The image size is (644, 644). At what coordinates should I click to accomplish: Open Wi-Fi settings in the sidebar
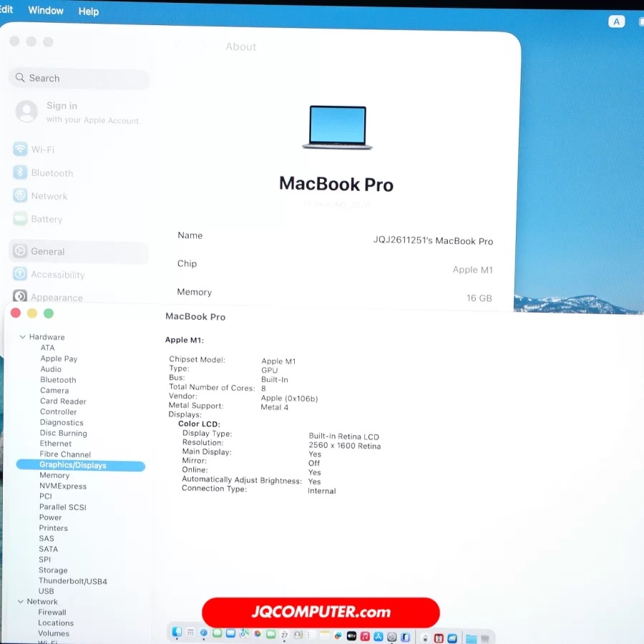pos(42,150)
